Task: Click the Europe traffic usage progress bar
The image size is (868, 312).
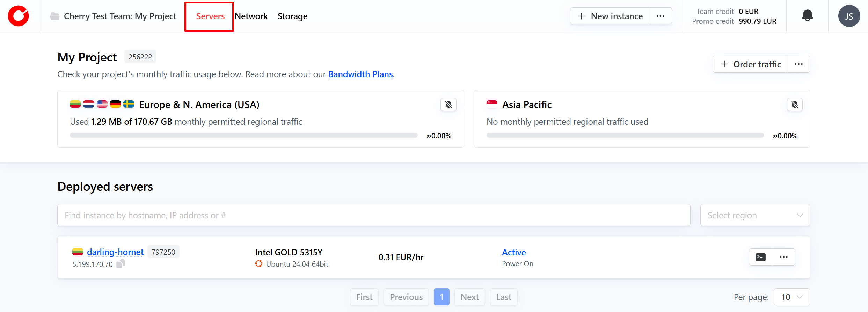Action: [243, 135]
